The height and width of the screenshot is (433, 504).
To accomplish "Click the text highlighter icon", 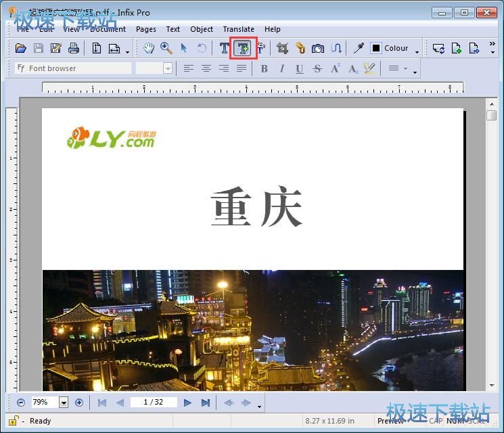I will (x=369, y=68).
